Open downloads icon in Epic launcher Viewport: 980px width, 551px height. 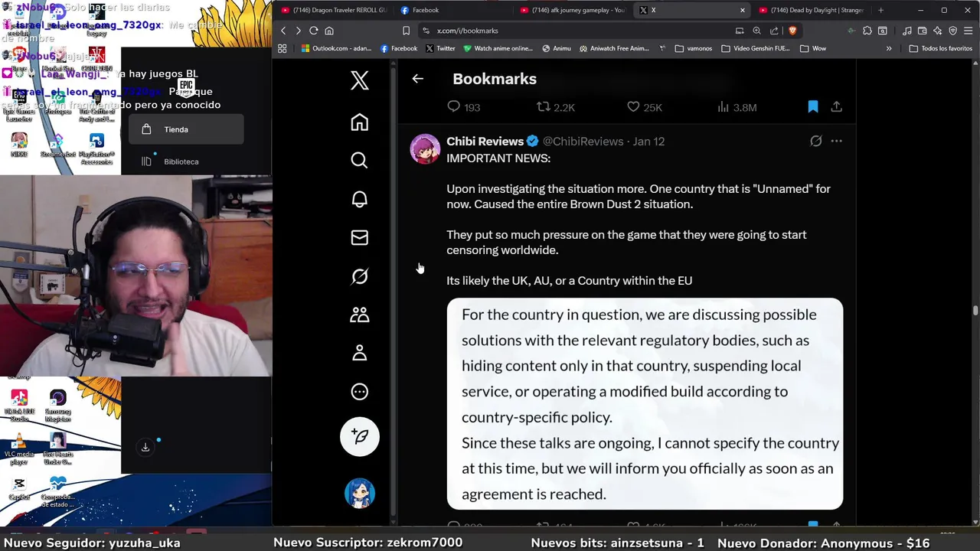coord(145,447)
